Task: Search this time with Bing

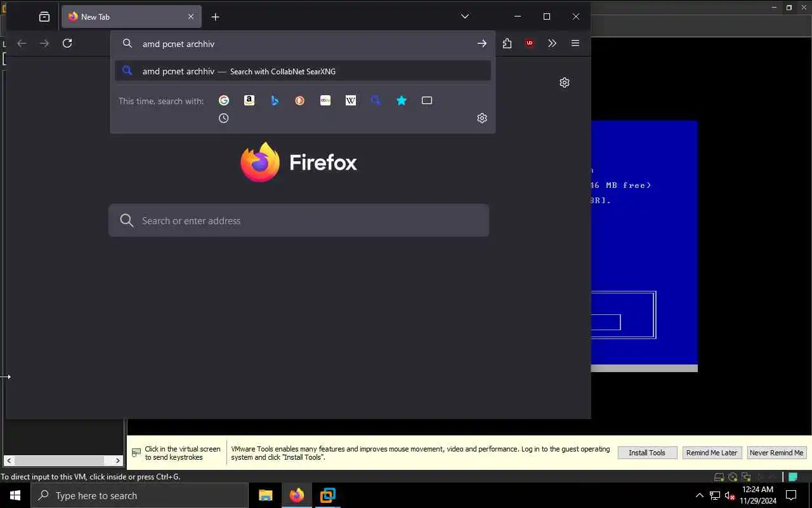Action: (x=275, y=100)
